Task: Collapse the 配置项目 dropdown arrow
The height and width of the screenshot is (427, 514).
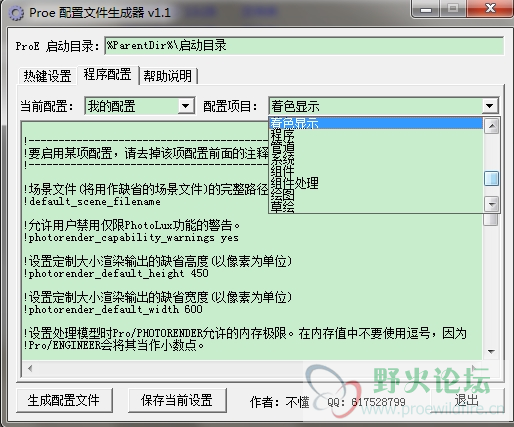Action: tap(489, 106)
